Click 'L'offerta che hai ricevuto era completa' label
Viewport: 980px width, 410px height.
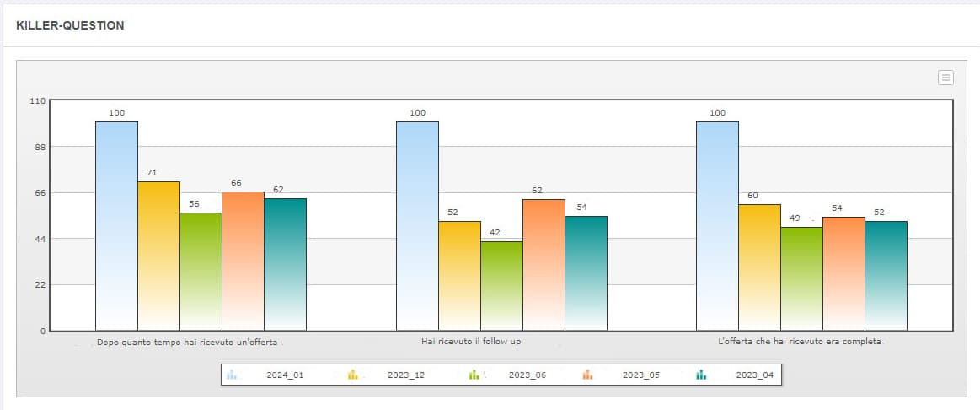coord(799,342)
